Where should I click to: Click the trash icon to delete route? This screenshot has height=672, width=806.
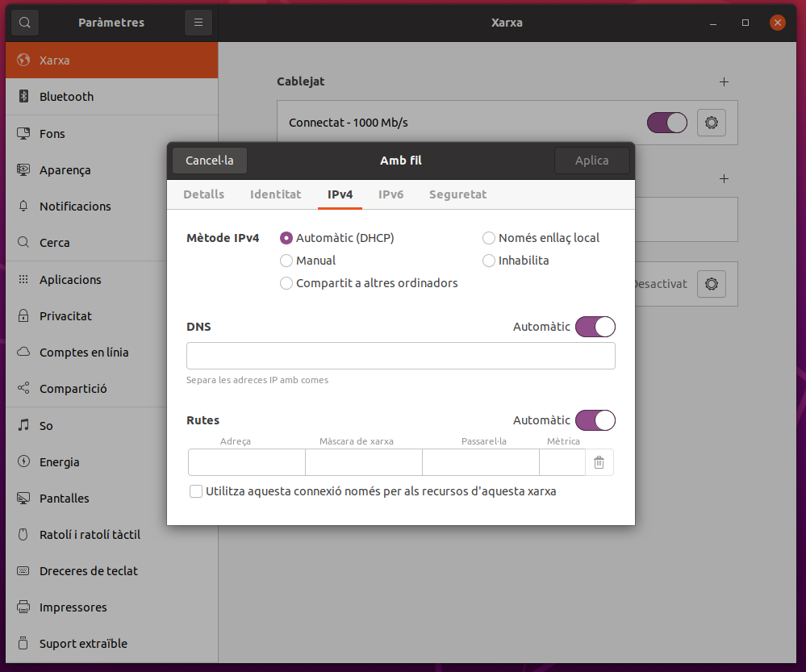coord(599,462)
